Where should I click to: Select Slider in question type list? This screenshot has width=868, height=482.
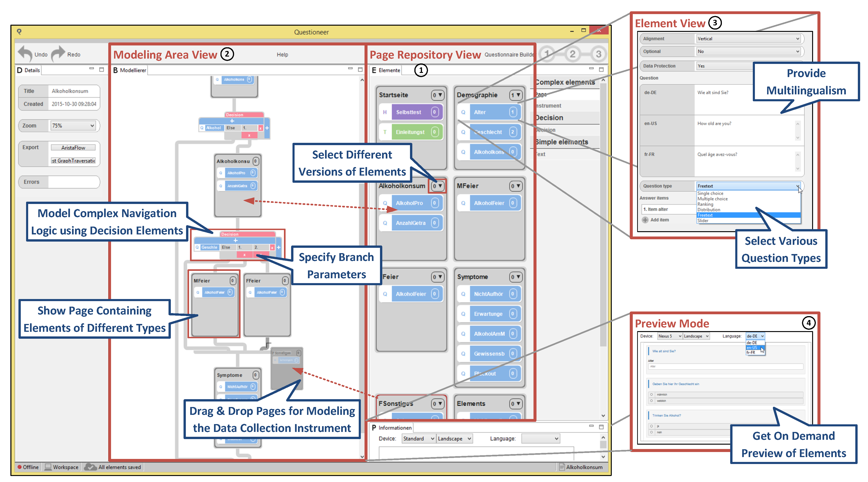(703, 221)
